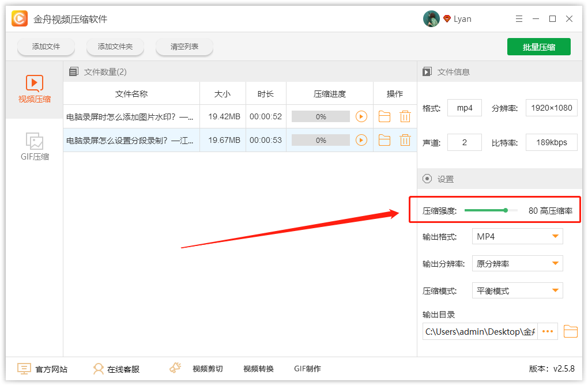Click the 比特率 189kbps field
Viewport: 588px width, 386px height.
pyautogui.click(x=551, y=142)
